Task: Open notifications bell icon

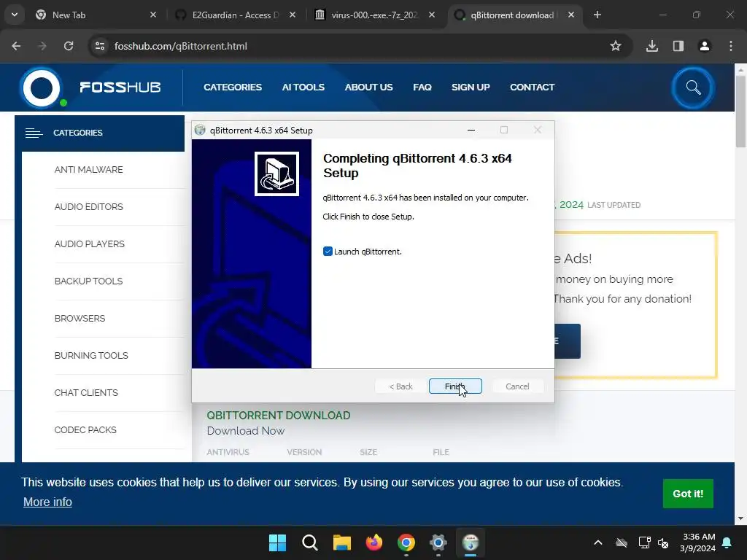Action: (727, 542)
